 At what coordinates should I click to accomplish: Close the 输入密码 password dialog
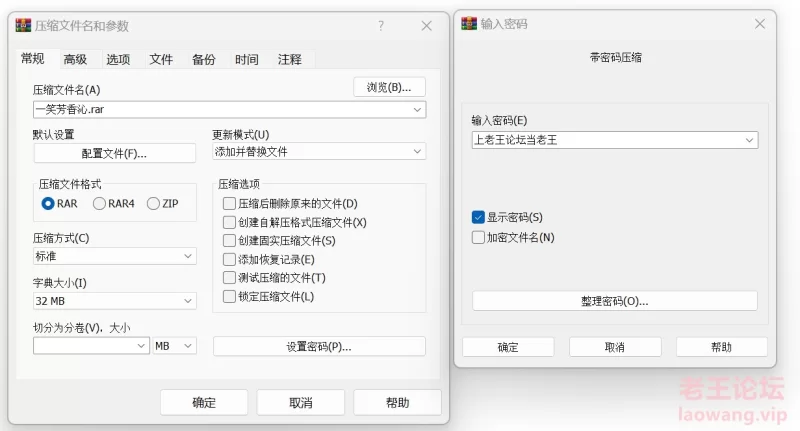point(760,23)
